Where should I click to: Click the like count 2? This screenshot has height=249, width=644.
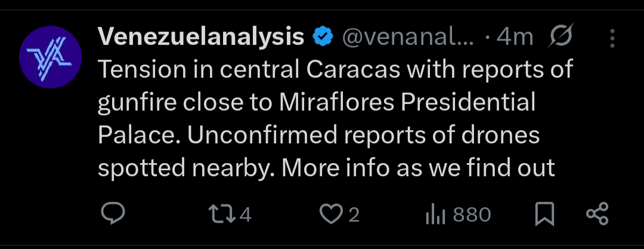point(354,214)
